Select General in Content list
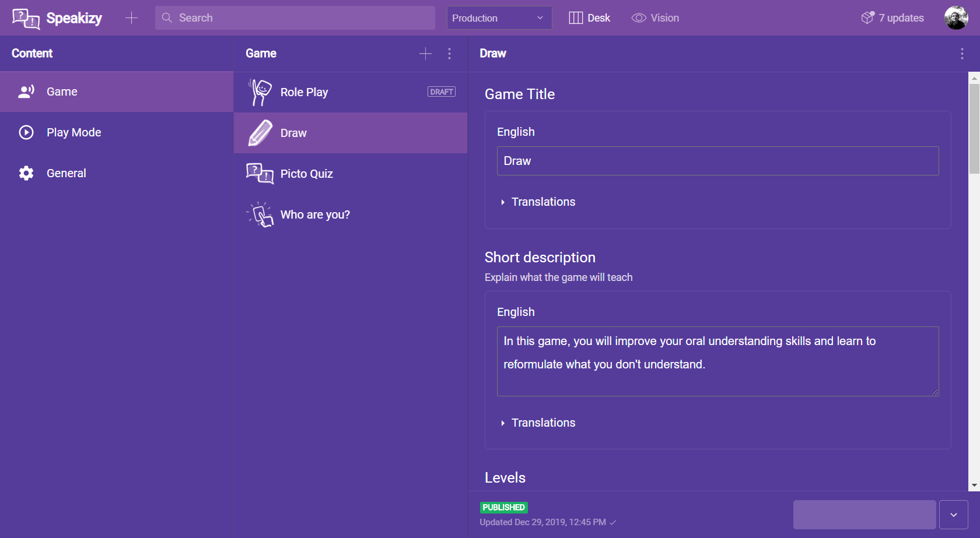Screen dimensions: 980x538 pyautogui.click(x=117, y=173)
